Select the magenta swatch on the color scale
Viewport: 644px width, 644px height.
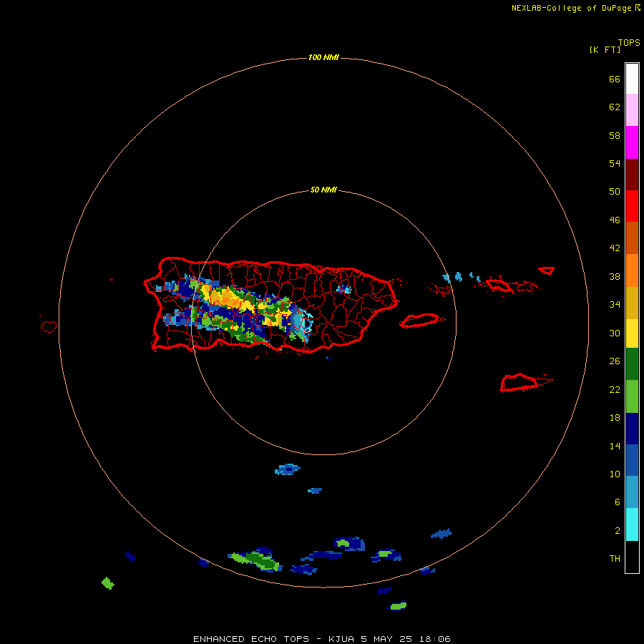click(x=632, y=142)
